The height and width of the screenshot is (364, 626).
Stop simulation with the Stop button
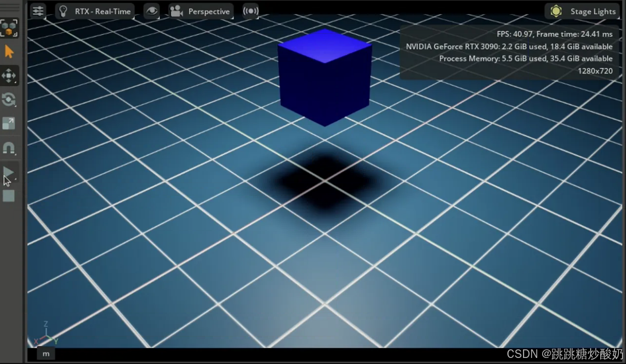click(9, 196)
